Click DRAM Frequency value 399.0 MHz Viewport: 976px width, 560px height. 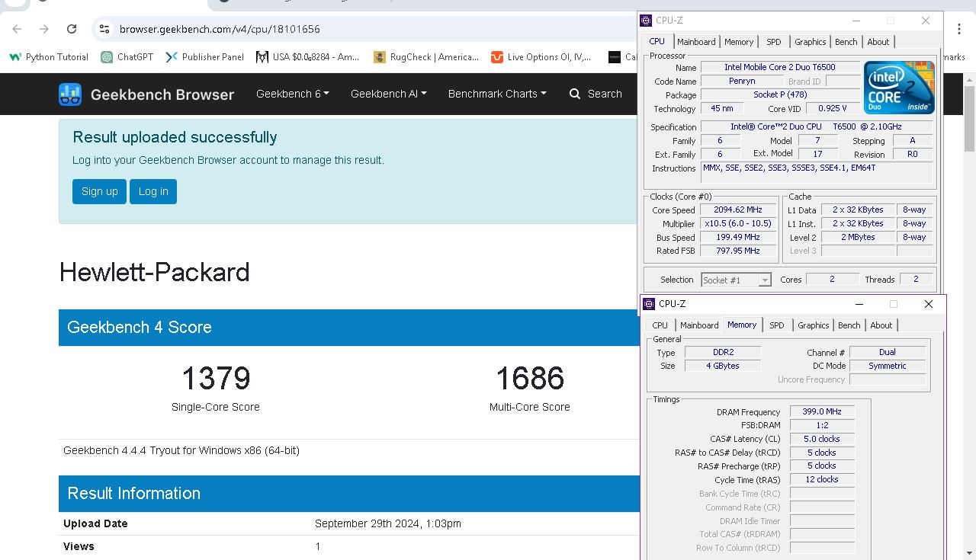pos(822,411)
